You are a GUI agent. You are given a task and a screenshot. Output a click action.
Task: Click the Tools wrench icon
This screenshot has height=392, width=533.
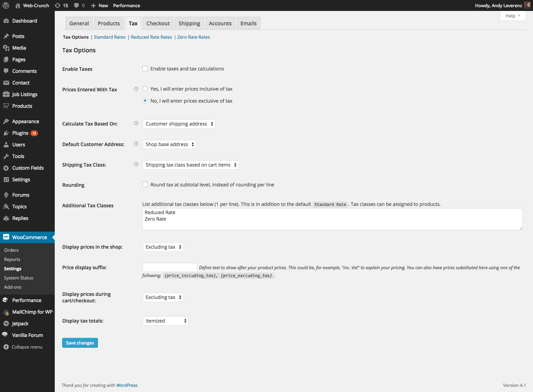(6, 156)
